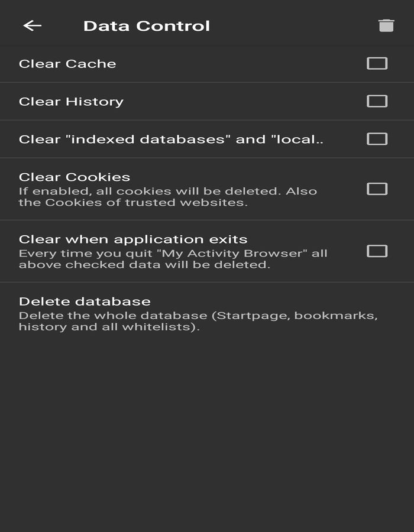Tap 'Clear when application exits' heading

(x=133, y=239)
